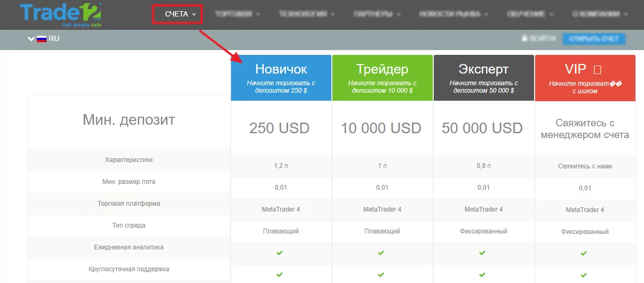Click Трейдер checkmark for Ежедневная аналитика

point(381,253)
